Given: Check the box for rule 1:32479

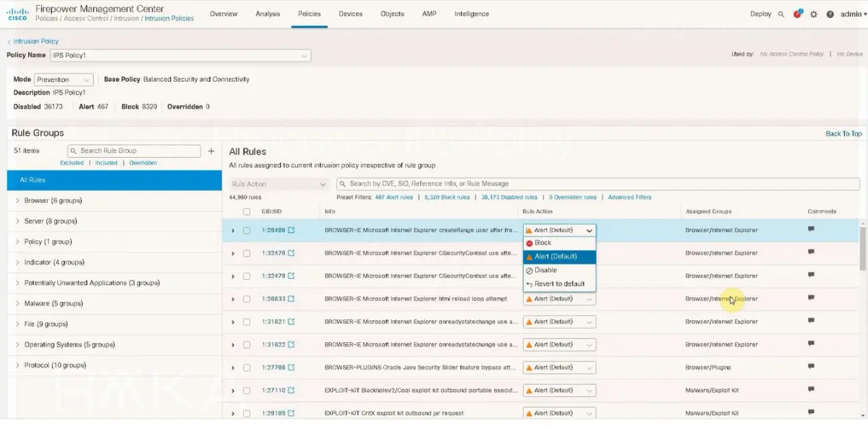Looking at the screenshot, I should click(247, 276).
